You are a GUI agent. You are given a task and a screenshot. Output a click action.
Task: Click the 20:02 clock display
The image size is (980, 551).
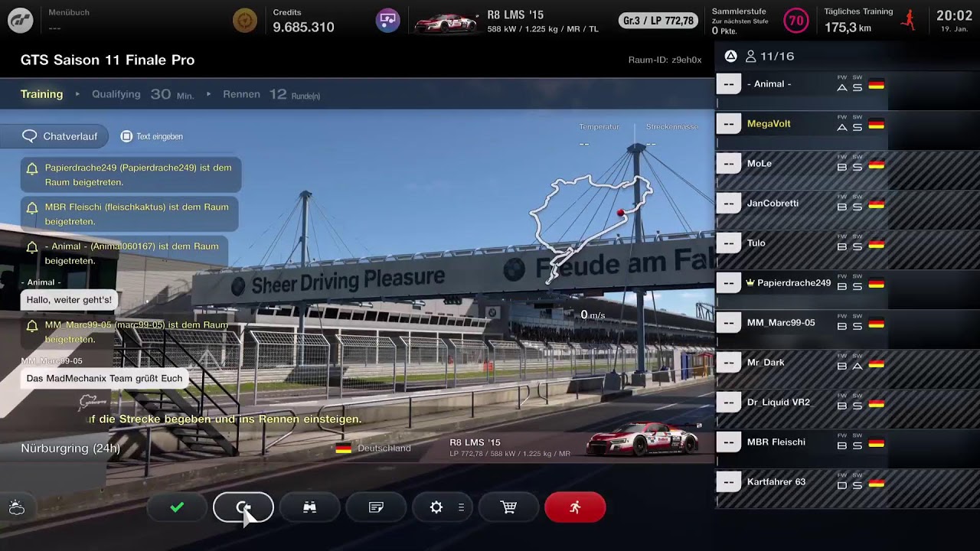(x=954, y=15)
